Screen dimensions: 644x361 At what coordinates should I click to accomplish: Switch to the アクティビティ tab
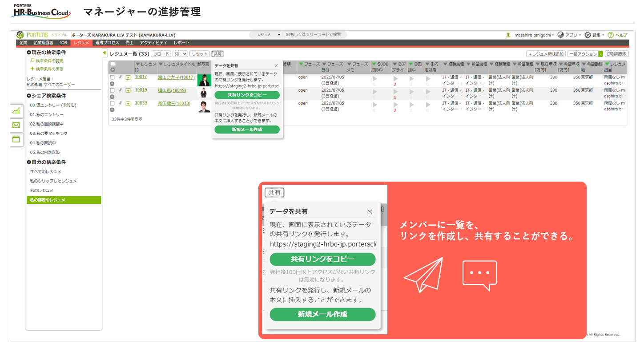coord(153,43)
